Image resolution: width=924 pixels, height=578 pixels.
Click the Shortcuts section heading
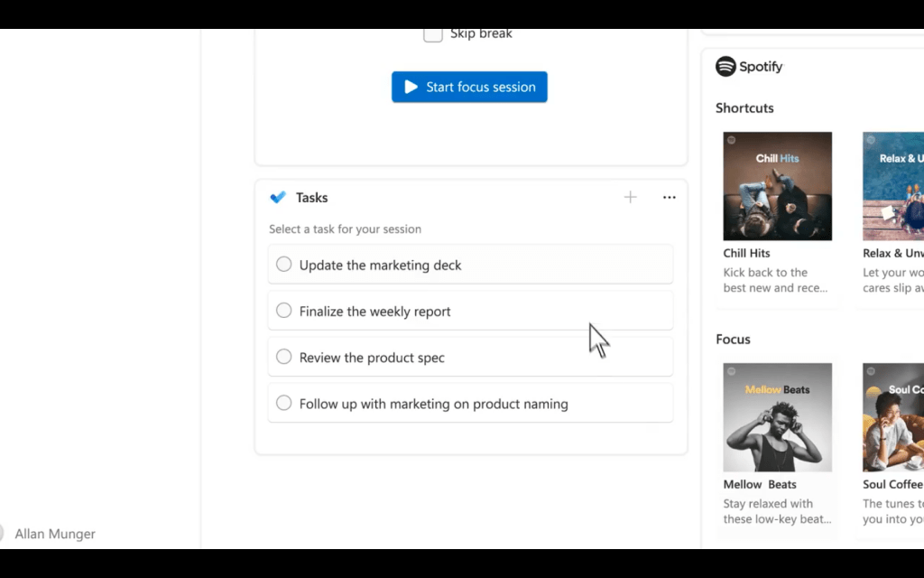pos(744,108)
